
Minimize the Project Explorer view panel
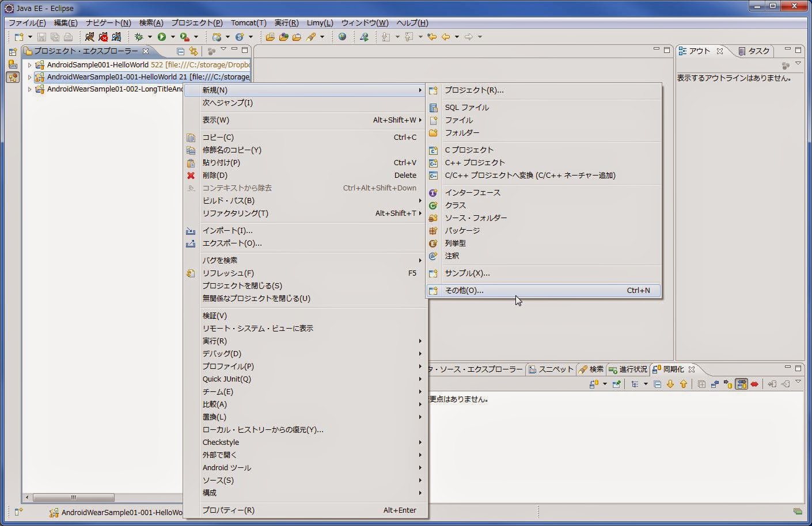click(234, 50)
